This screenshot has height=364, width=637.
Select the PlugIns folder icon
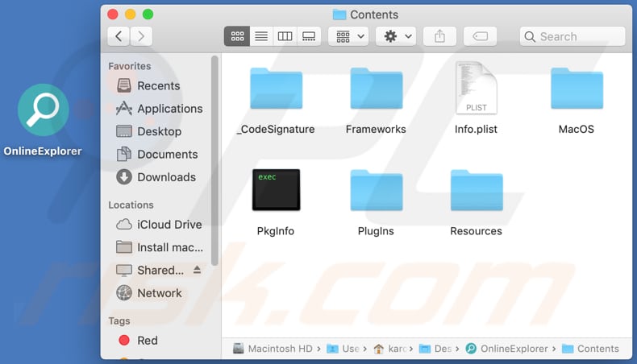coord(377,190)
